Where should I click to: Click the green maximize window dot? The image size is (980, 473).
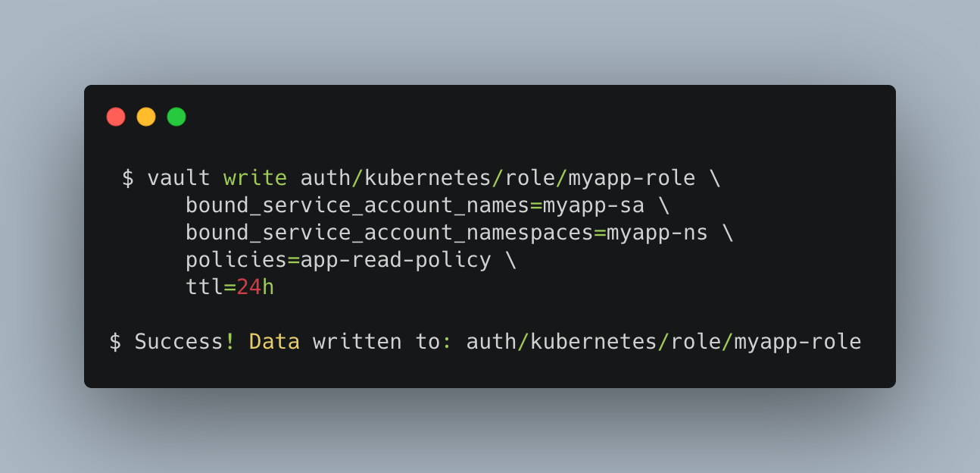click(x=176, y=117)
